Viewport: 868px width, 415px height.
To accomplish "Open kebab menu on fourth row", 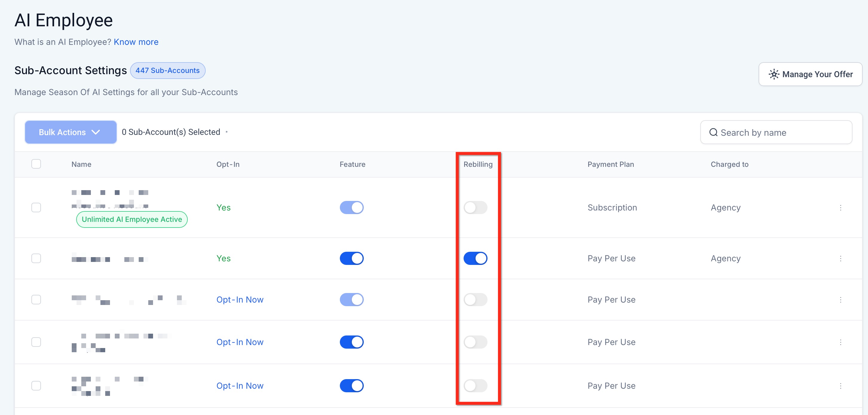I will pos(841,342).
